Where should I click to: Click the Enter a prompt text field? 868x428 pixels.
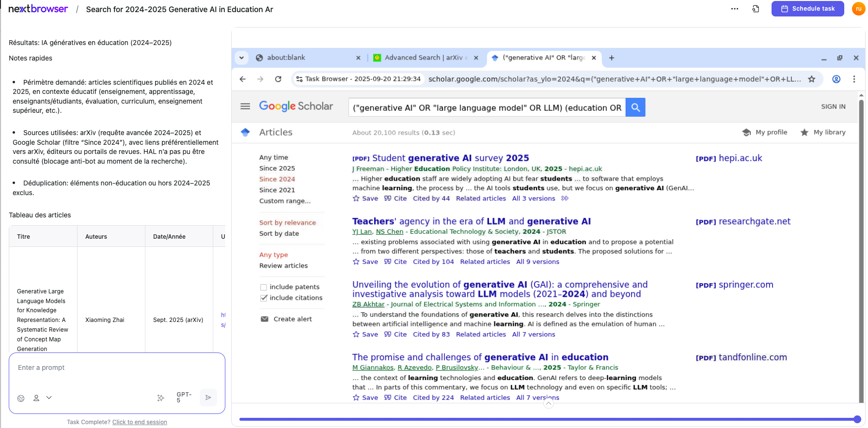point(116,368)
